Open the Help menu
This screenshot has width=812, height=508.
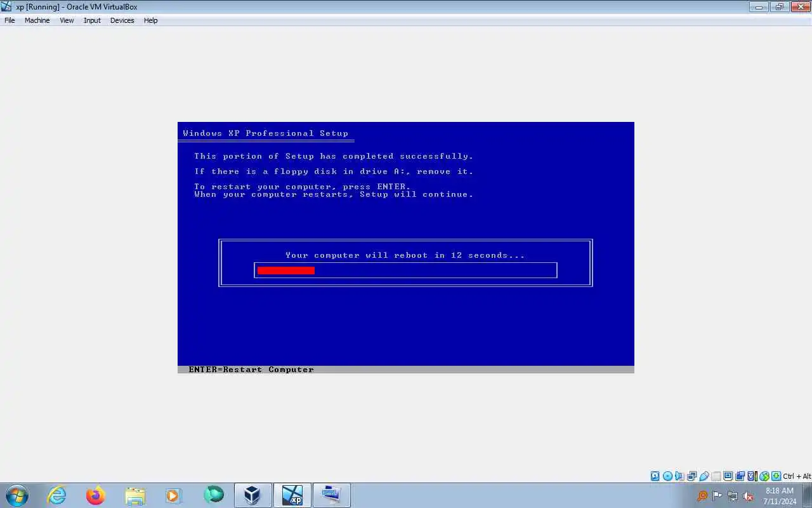[x=150, y=20]
